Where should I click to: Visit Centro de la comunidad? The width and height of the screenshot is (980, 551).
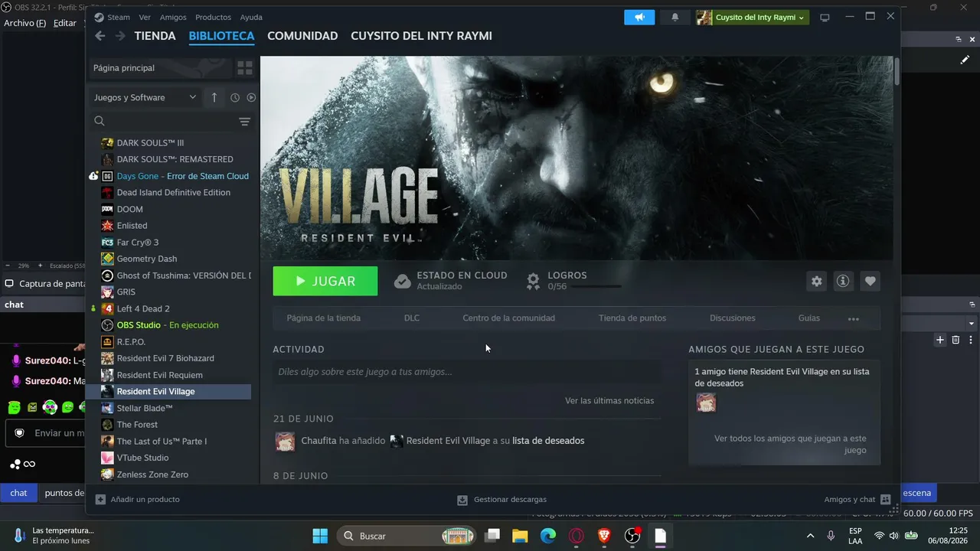(509, 318)
